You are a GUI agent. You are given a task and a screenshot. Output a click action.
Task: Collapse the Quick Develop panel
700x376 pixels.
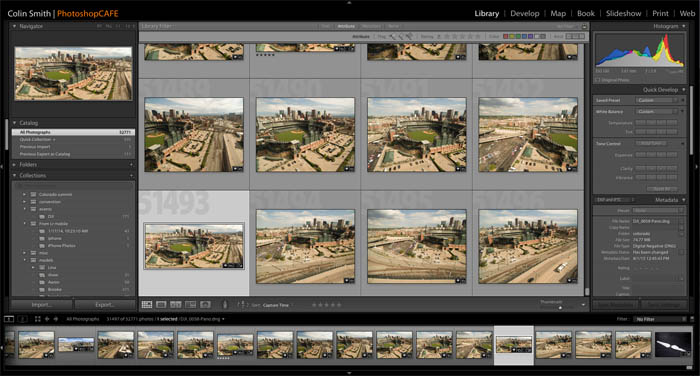click(684, 90)
